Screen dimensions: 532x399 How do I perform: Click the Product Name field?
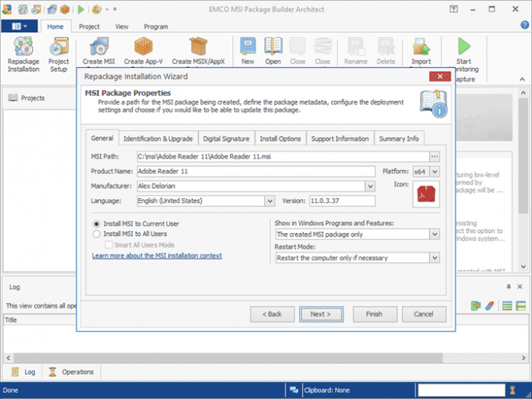pyautogui.click(x=256, y=171)
